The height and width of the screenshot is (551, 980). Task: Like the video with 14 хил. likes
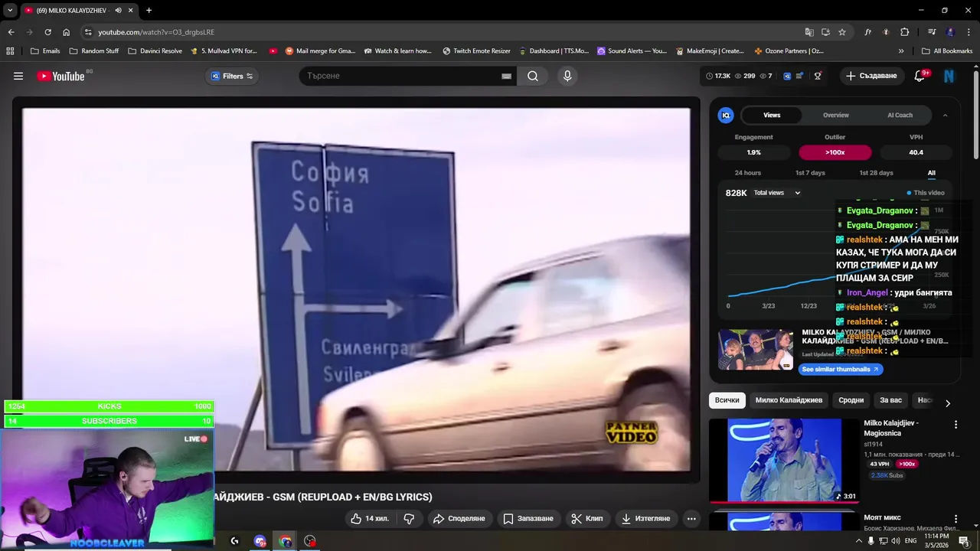pos(370,519)
